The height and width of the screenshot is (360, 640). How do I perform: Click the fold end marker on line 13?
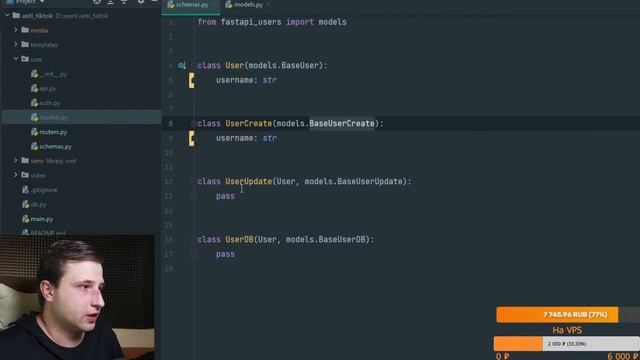coord(194,196)
